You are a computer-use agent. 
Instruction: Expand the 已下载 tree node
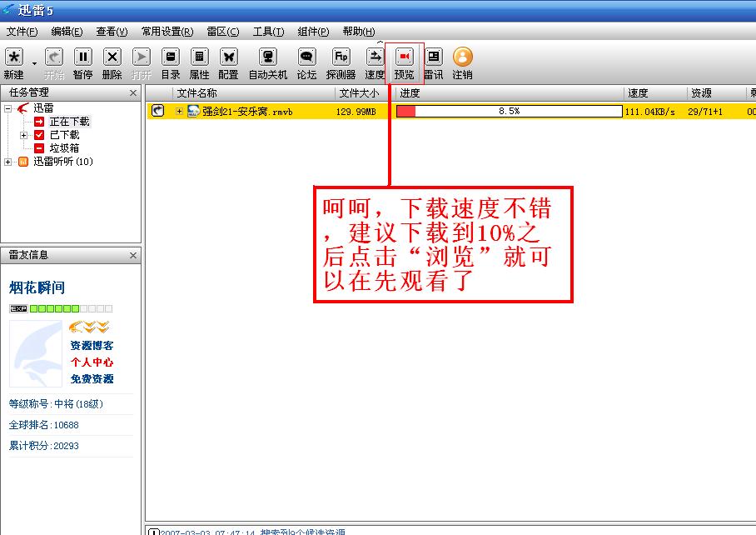24,135
